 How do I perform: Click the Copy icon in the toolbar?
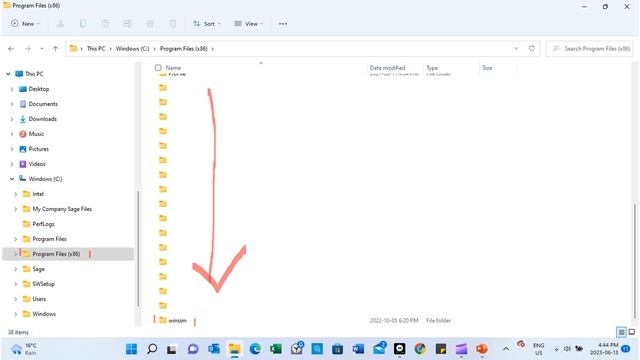(x=83, y=24)
